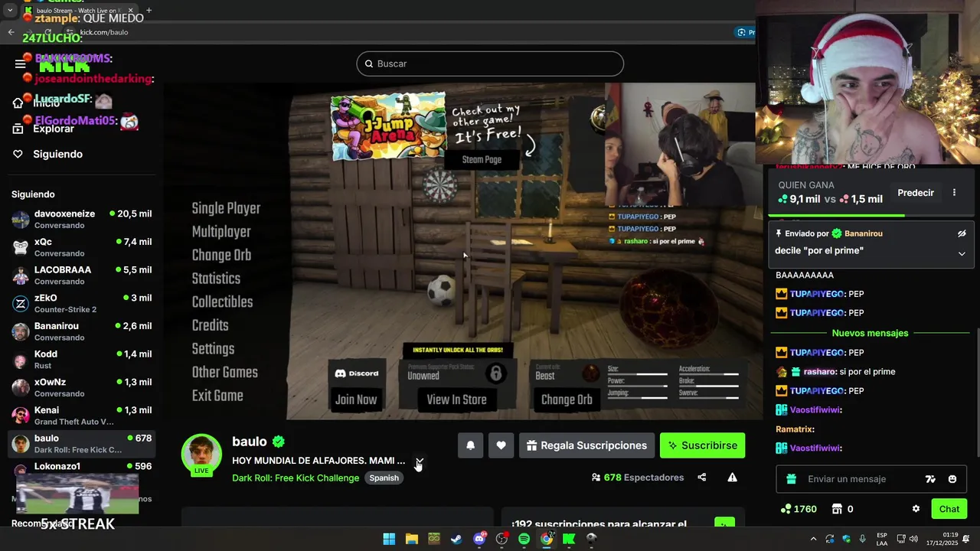Click the report warning triangle icon
This screenshot has height=551, width=980.
(732, 478)
